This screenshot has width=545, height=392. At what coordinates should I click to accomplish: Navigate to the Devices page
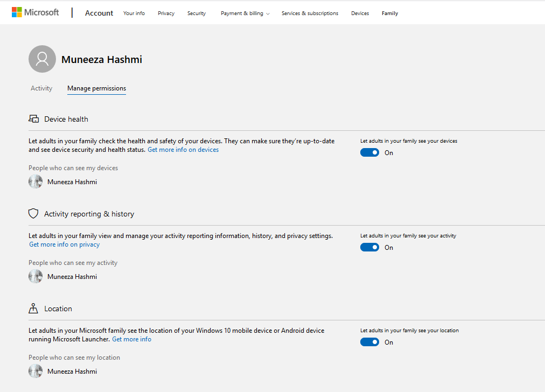click(x=360, y=13)
